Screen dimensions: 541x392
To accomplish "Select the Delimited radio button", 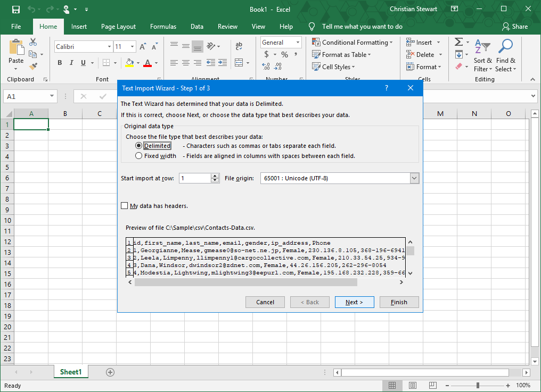I will pos(138,146).
